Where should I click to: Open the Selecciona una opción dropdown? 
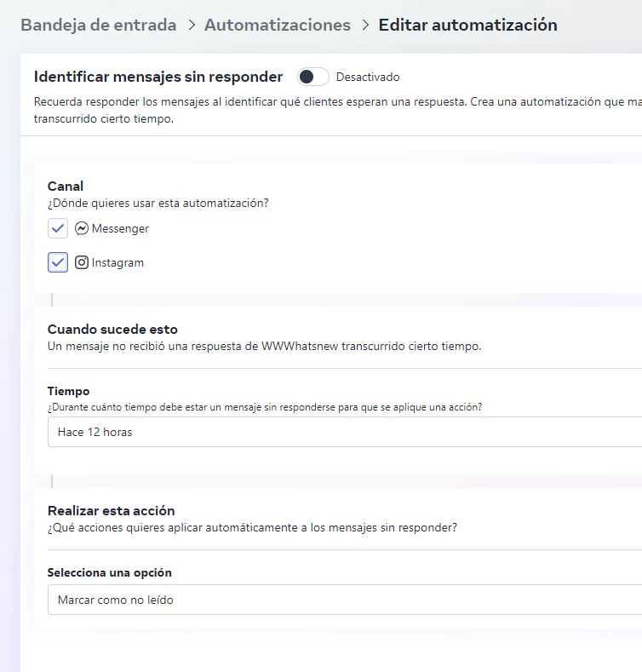(345, 600)
